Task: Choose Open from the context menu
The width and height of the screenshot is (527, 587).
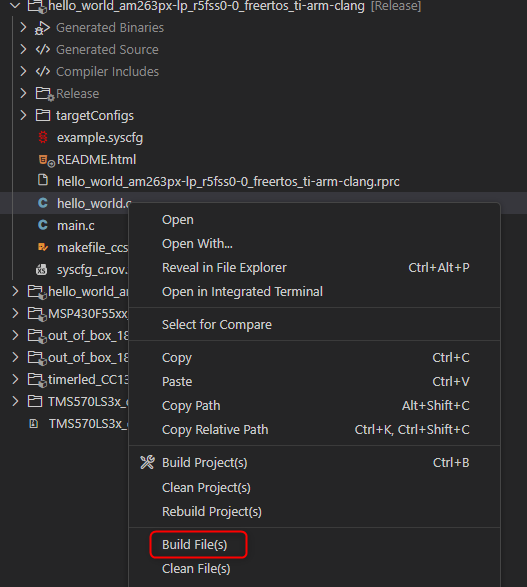Action: 314,220
